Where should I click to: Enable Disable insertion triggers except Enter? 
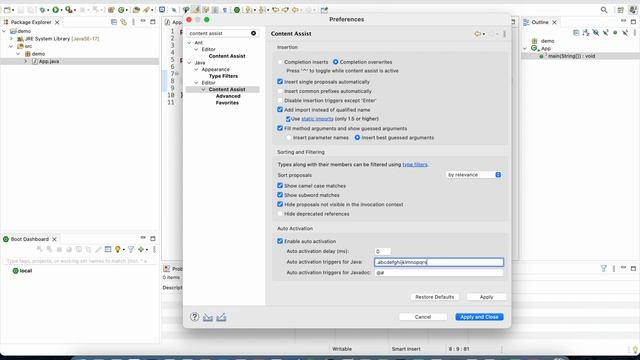tap(280, 100)
